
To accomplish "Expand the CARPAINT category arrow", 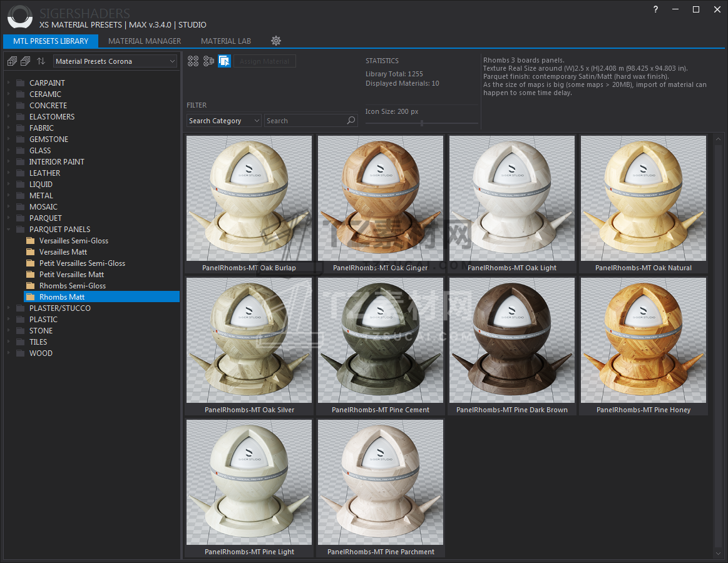I will [9, 83].
